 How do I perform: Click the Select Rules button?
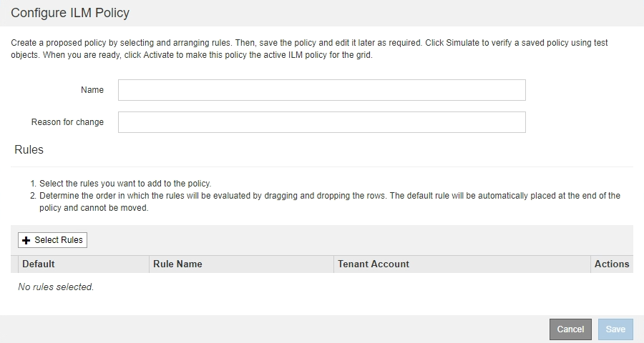[52, 240]
